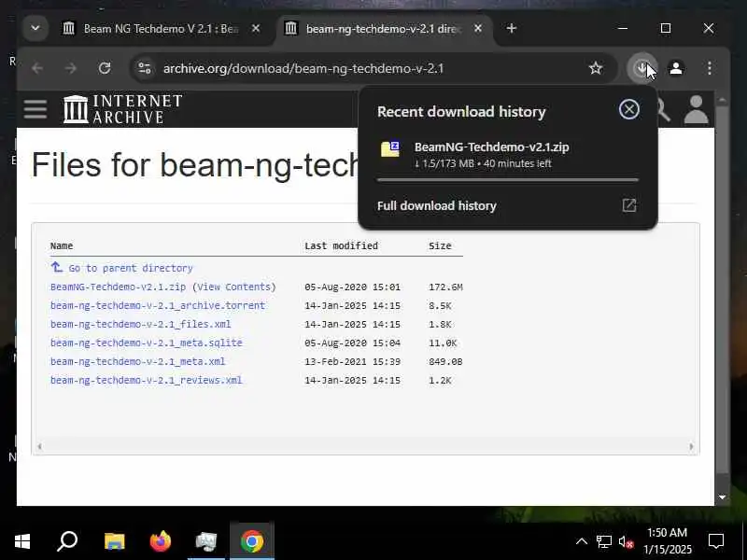
Task: Open Chrome tab search dropdown arrow
Action: pos(35,28)
